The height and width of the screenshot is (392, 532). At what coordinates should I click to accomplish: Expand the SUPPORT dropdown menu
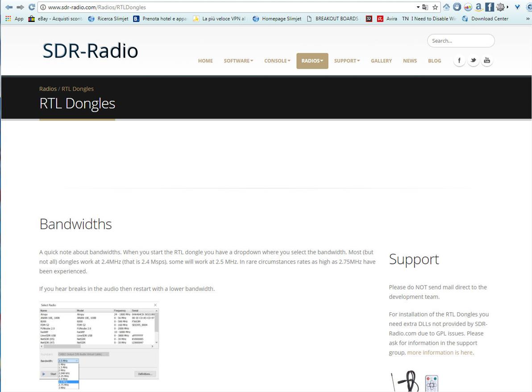(347, 61)
